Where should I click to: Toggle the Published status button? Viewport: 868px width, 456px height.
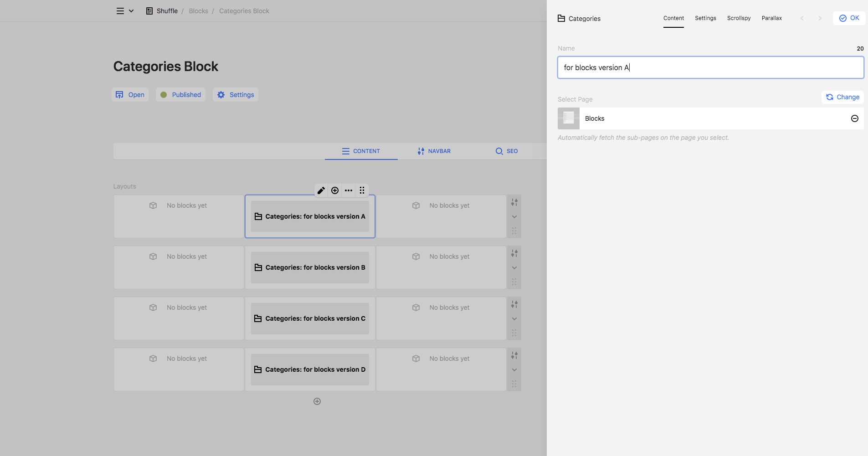(180, 95)
